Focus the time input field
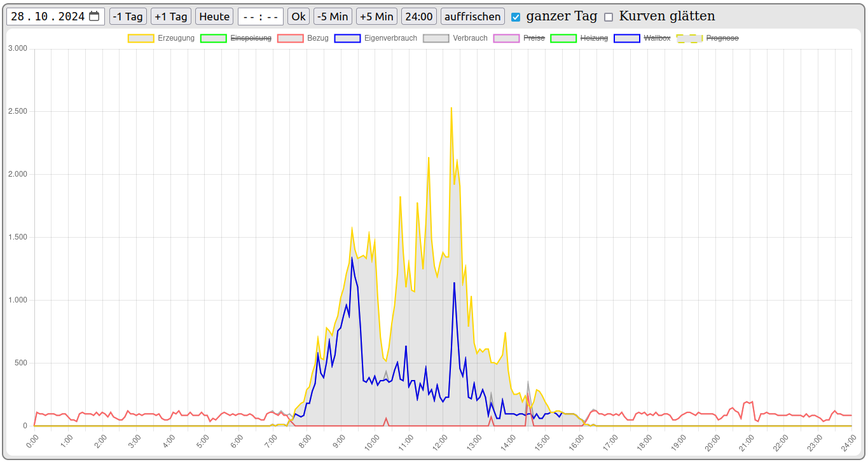This screenshot has height=462, width=868. tap(261, 17)
